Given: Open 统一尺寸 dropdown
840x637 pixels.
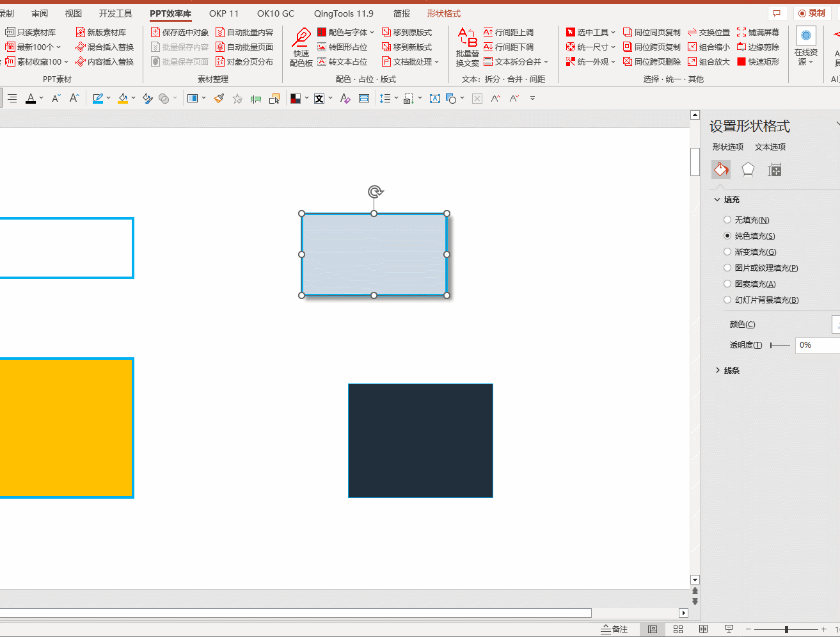Looking at the screenshot, I should [x=590, y=47].
